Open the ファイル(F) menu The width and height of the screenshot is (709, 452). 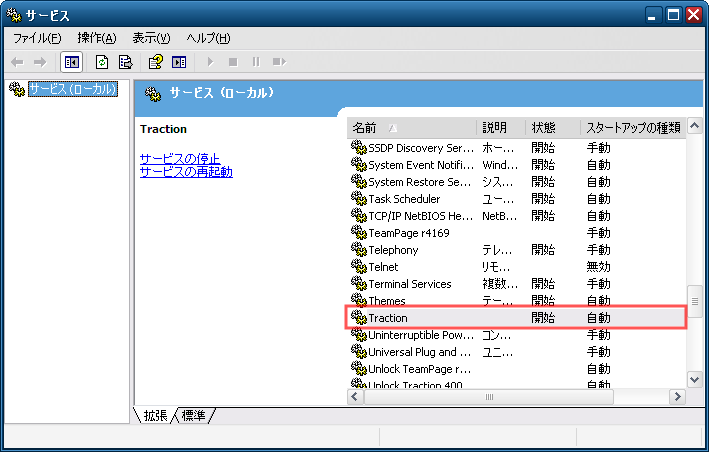(x=37, y=38)
